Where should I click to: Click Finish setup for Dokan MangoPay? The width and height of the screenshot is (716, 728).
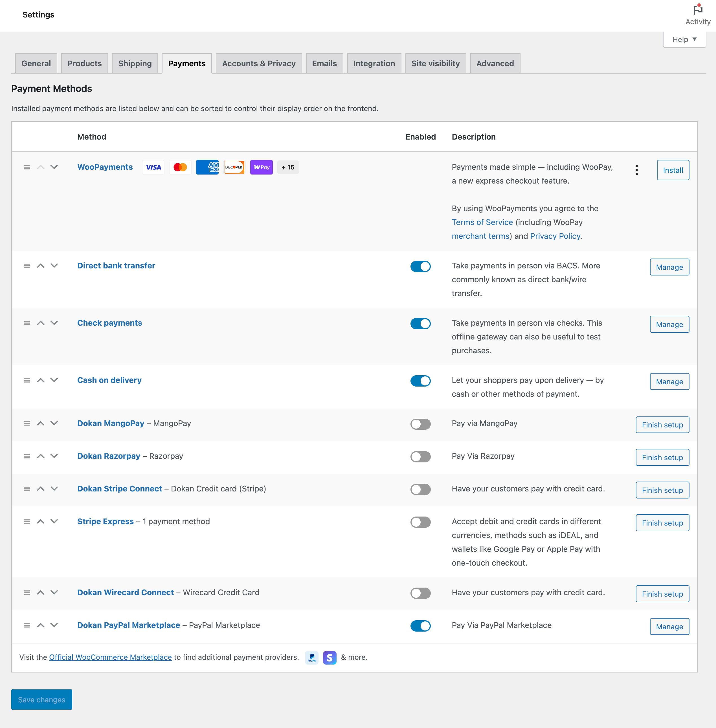pyautogui.click(x=662, y=425)
